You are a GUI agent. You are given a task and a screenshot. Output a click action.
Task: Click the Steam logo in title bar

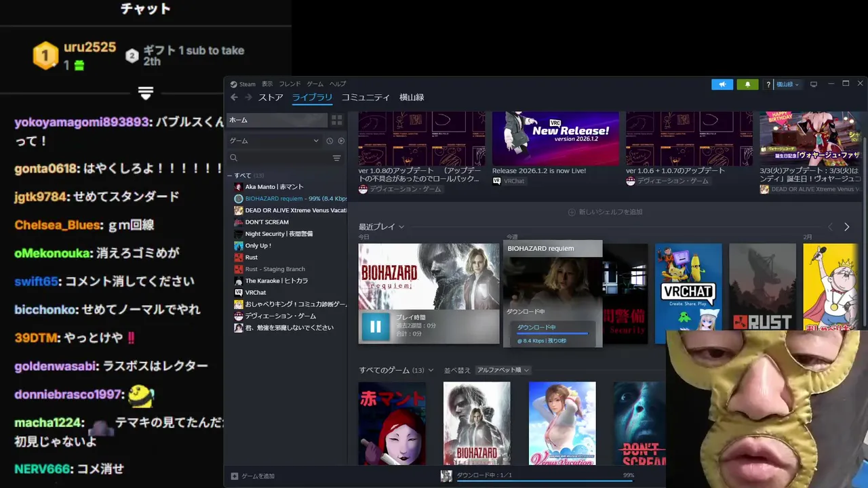click(x=233, y=85)
